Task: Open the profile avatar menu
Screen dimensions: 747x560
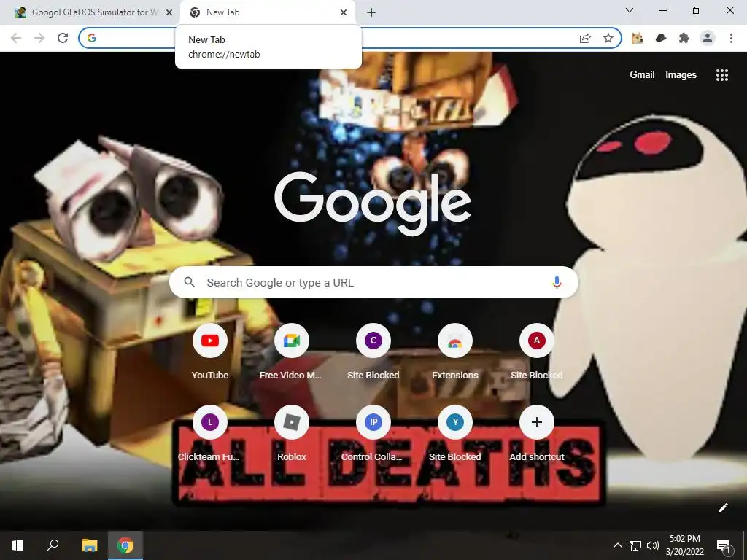Action: [x=708, y=38]
